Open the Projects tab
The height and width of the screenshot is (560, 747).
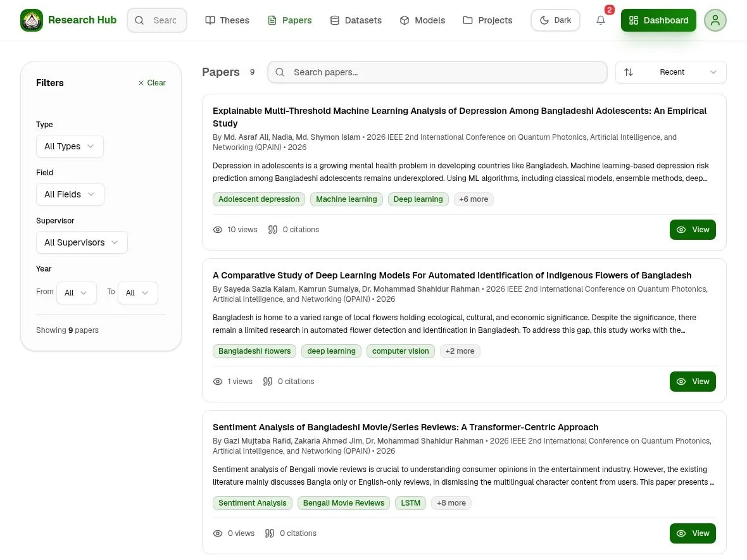(x=488, y=20)
